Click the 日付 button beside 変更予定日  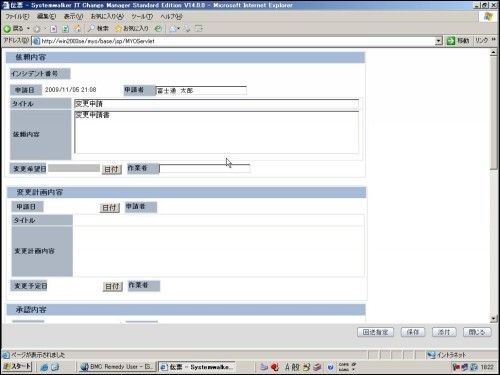[113, 286]
